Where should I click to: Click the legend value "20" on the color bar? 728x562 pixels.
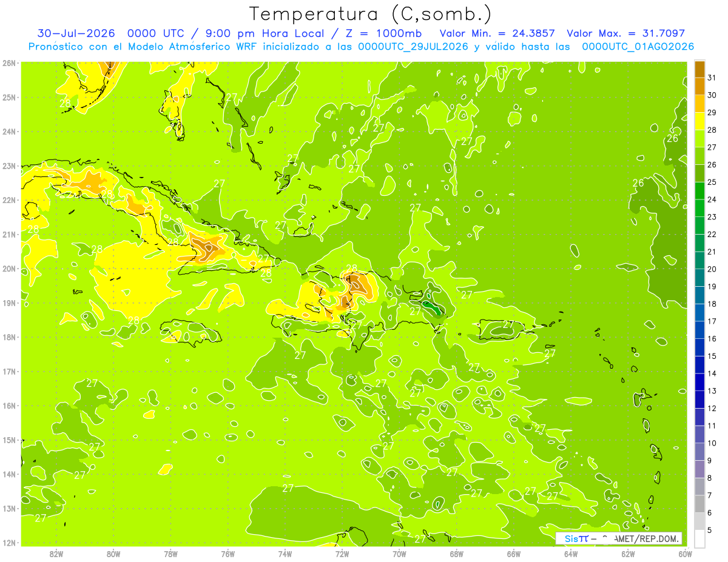pos(712,269)
